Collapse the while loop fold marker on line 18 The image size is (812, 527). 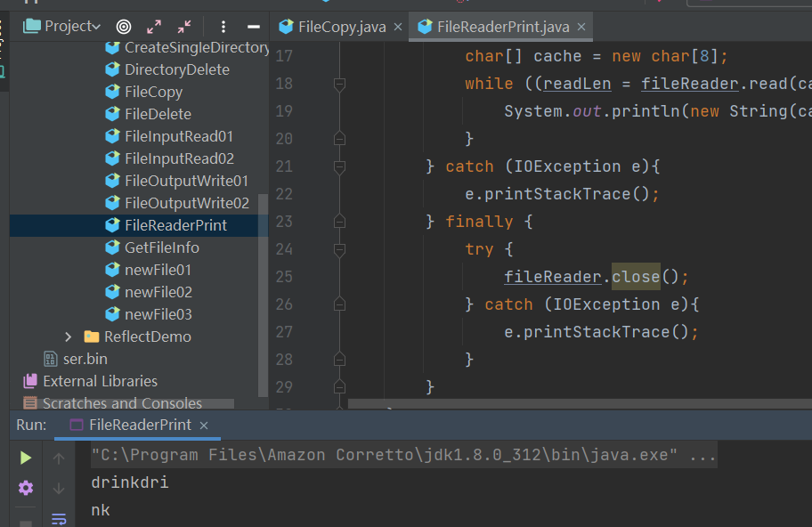tap(339, 84)
